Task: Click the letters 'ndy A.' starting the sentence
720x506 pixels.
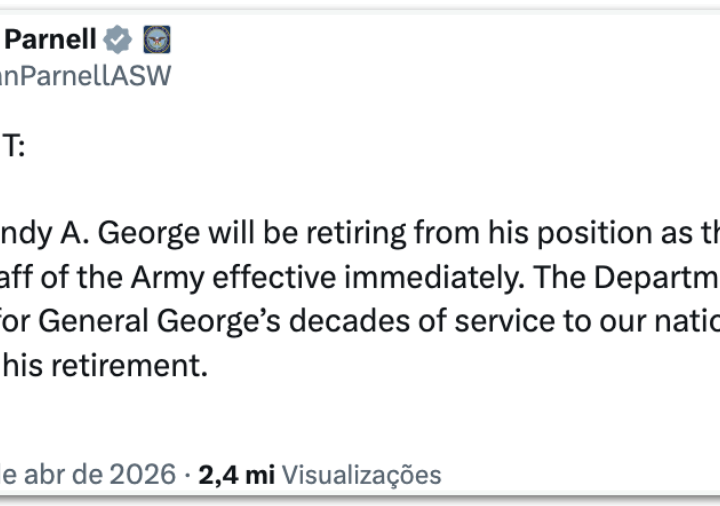Action: (29, 232)
